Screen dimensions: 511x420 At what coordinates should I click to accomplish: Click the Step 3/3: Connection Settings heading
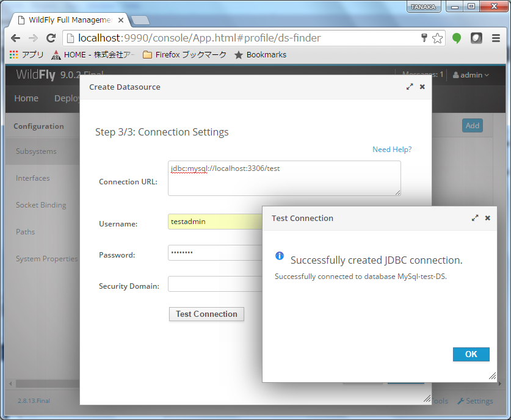162,132
